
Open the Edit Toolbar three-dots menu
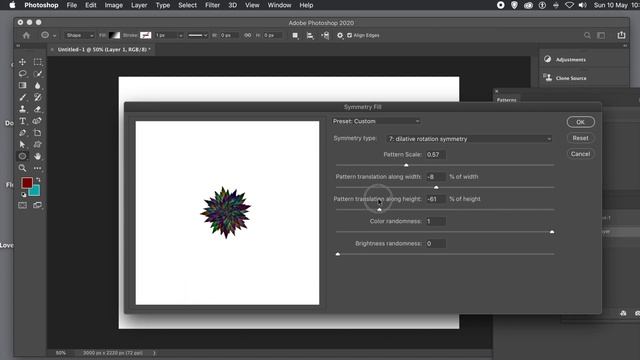(38, 168)
